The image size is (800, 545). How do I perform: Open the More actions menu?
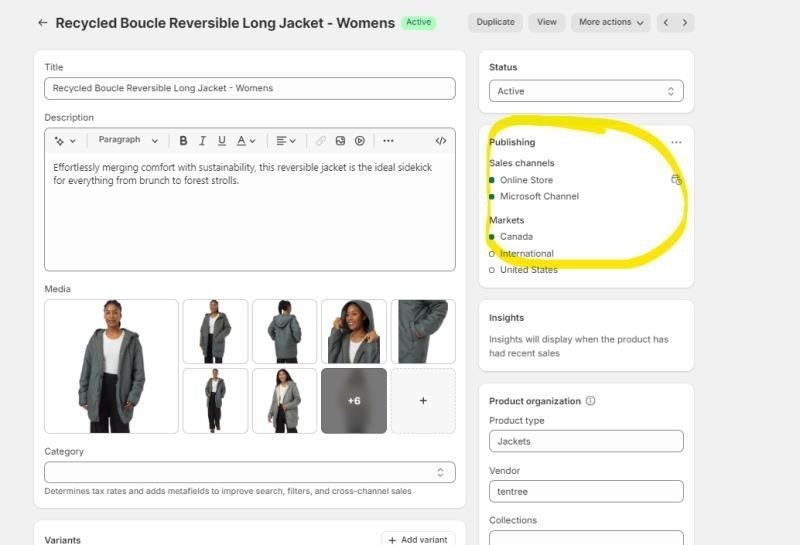pyautogui.click(x=610, y=22)
